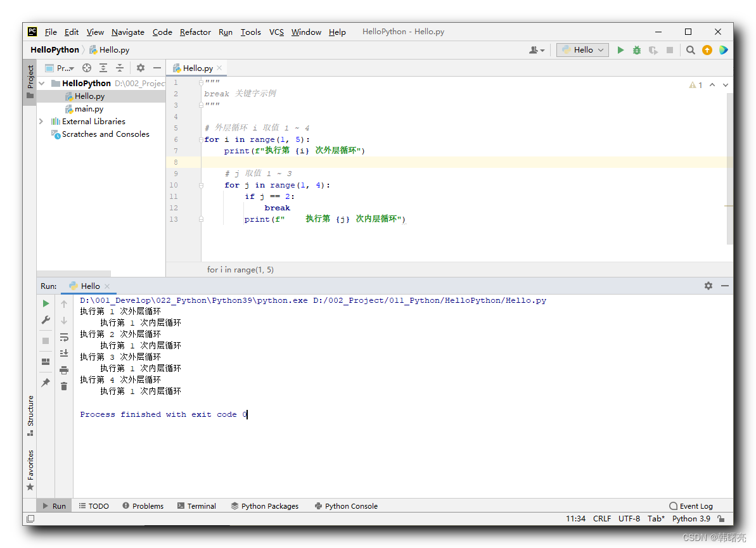The image size is (756, 548).
Task: Collapse all in Project panel
Action: tap(120, 68)
